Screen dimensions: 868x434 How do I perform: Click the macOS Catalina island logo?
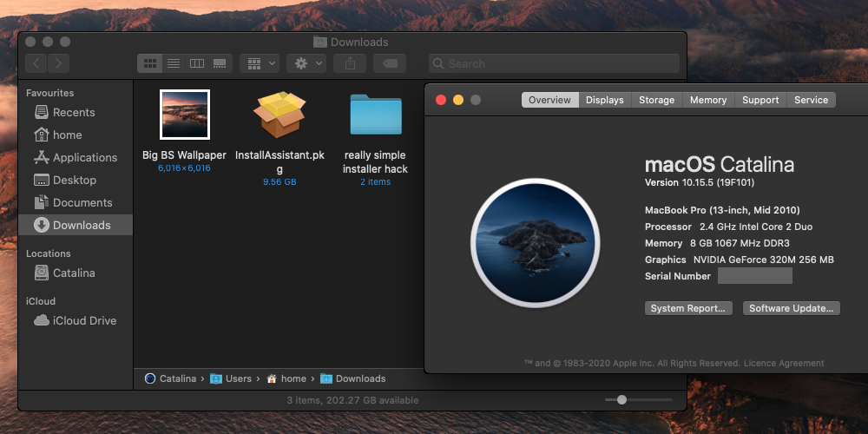pyautogui.click(x=536, y=243)
